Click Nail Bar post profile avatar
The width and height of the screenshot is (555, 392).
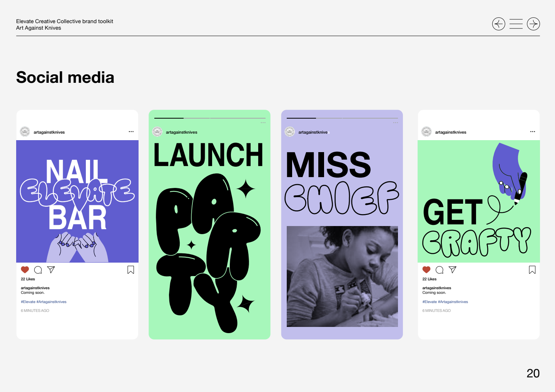pos(25,132)
